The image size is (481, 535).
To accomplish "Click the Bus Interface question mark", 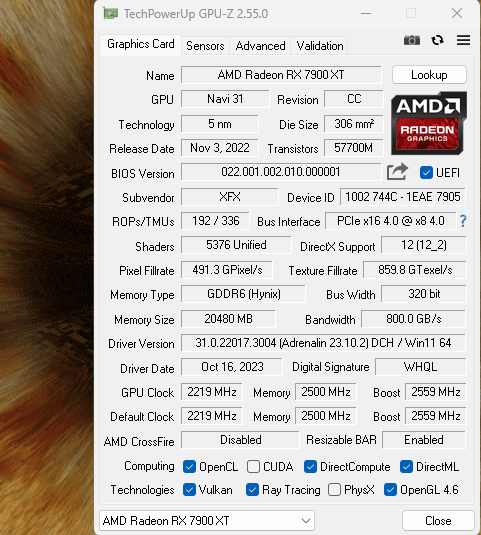I will [x=463, y=221].
